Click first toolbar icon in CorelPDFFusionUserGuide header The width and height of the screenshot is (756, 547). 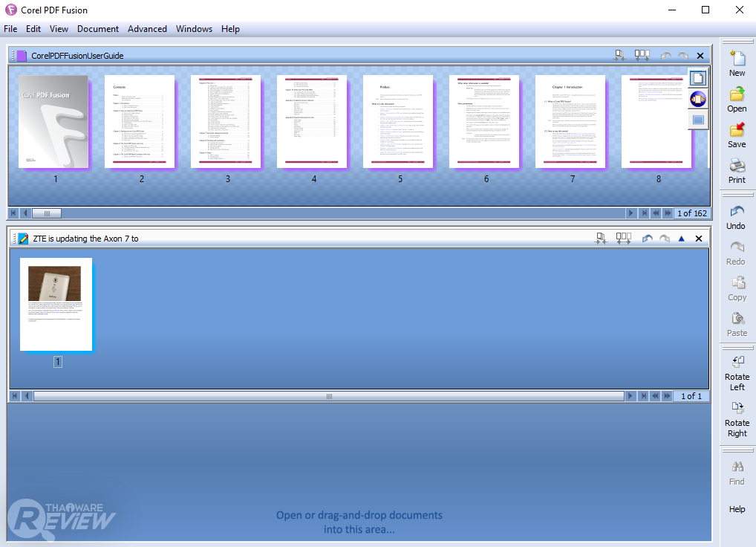point(619,56)
